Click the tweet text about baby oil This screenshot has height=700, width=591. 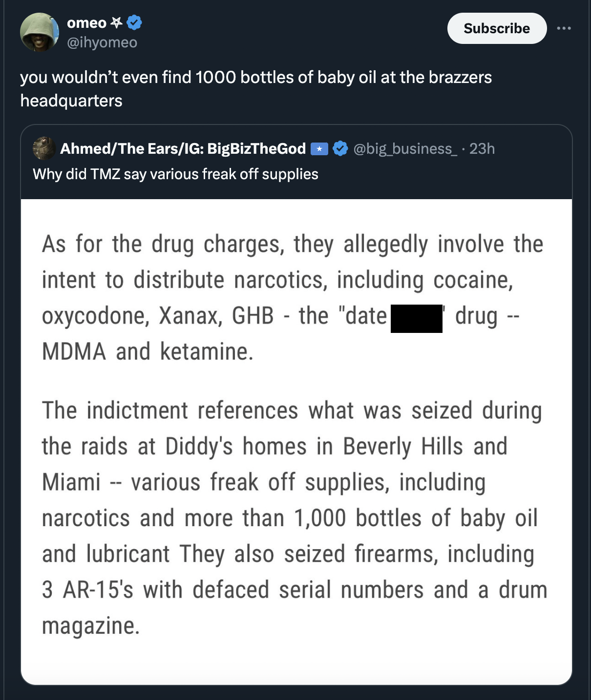click(x=195, y=88)
